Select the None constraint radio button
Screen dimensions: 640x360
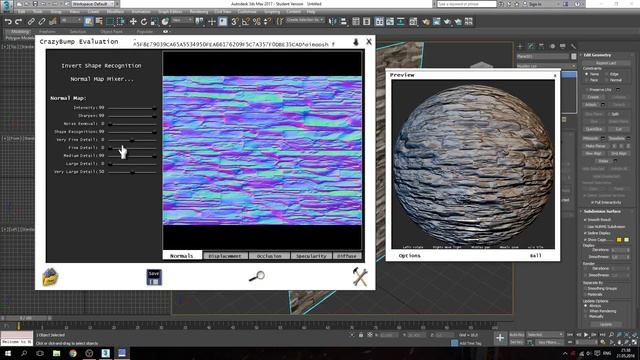587,74
